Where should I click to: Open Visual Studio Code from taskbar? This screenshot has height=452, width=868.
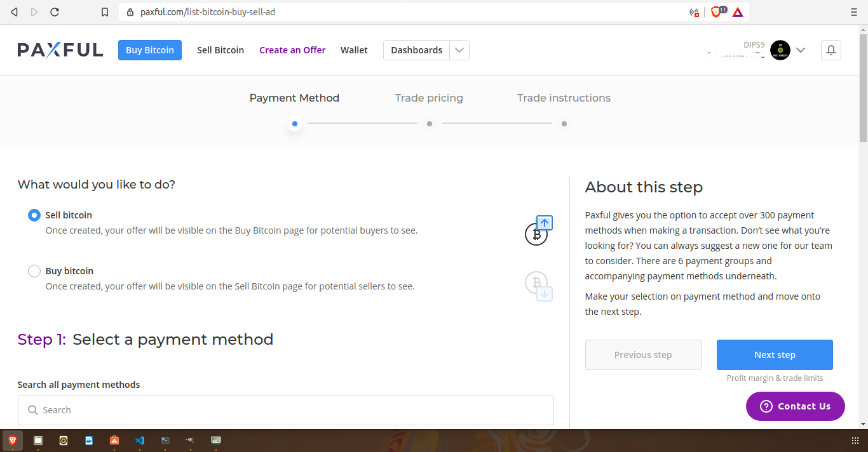point(140,440)
